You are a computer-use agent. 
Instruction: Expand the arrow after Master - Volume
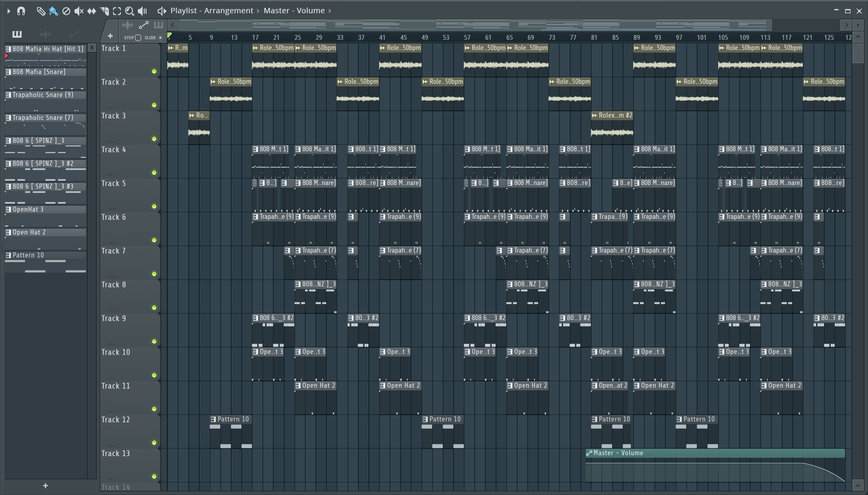click(x=330, y=11)
